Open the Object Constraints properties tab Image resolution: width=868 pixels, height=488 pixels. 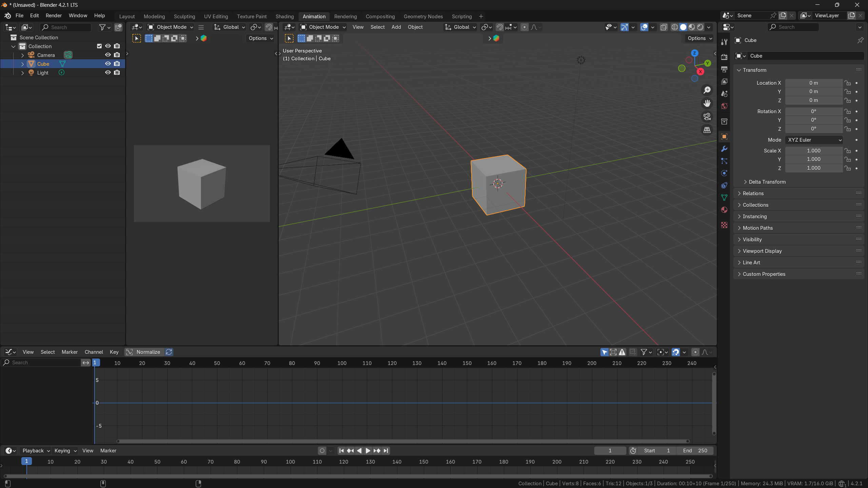[x=724, y=185]
